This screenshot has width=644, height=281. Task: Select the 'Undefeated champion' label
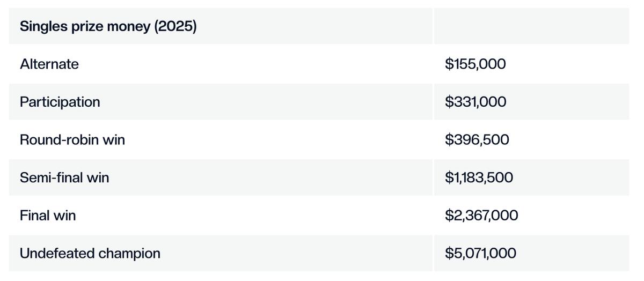[90, 253]
